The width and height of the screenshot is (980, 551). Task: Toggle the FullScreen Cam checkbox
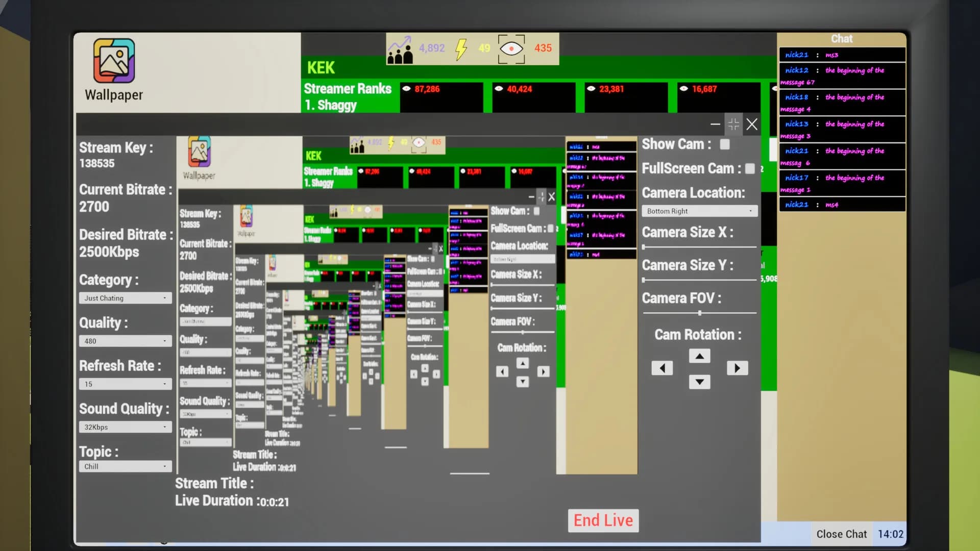(750, 169)
